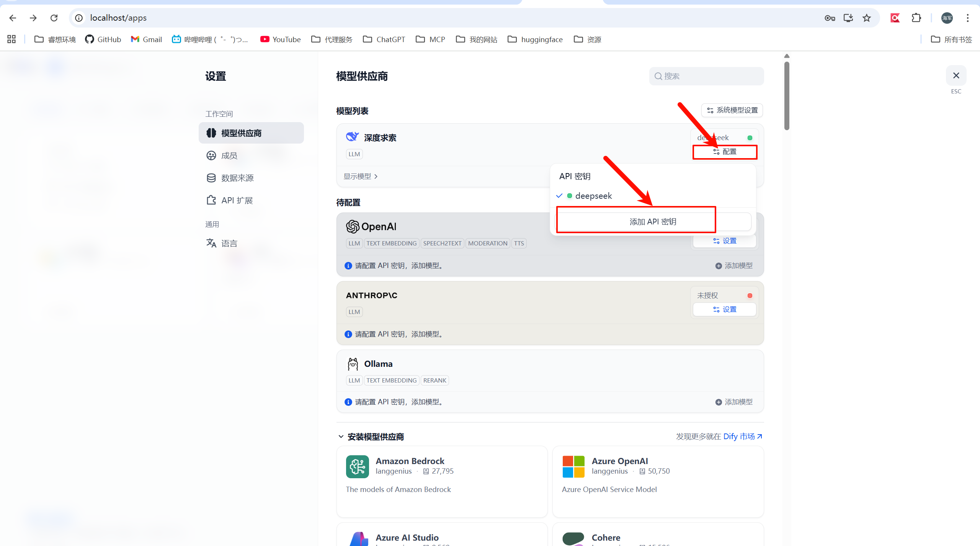This screenshot has height=546, width=980.
Task: Collapse the 安装模型供应商 section
Action: pos(341,436)
